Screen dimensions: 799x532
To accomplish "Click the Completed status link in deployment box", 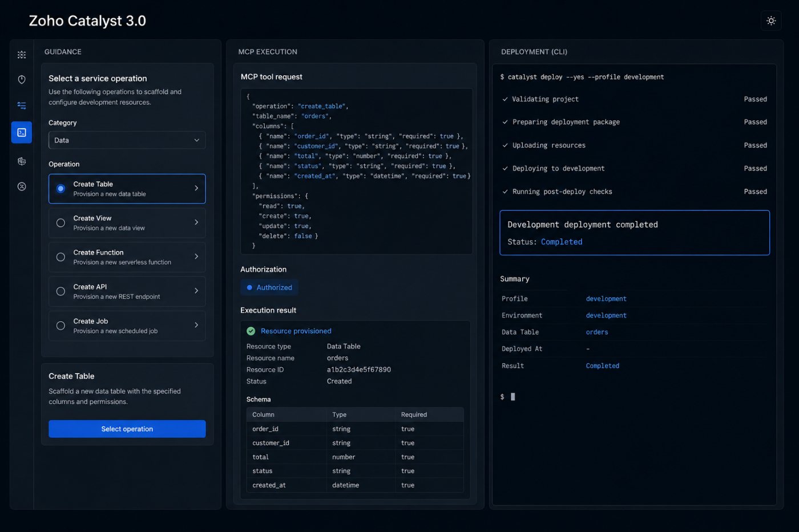I will coord(562,242).
